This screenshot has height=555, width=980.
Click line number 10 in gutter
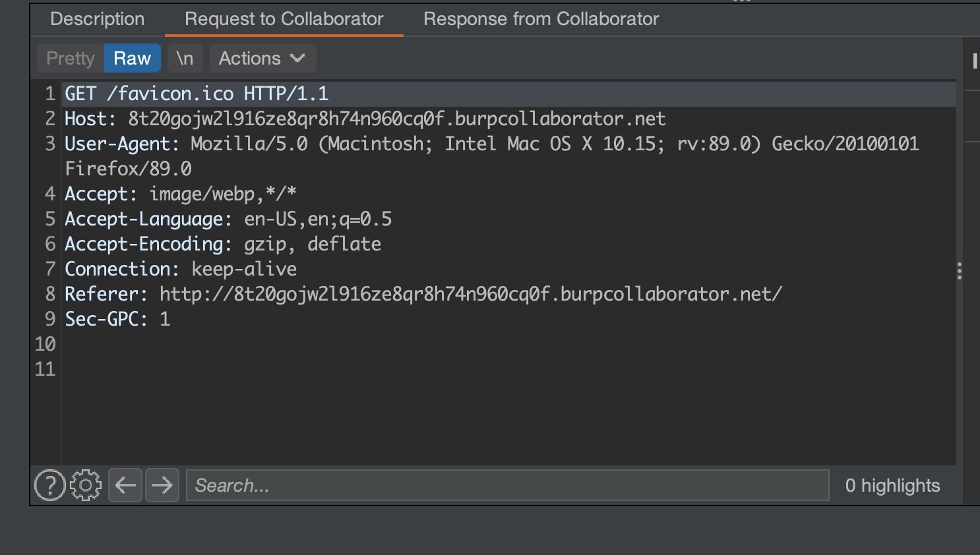pos(45,344)
